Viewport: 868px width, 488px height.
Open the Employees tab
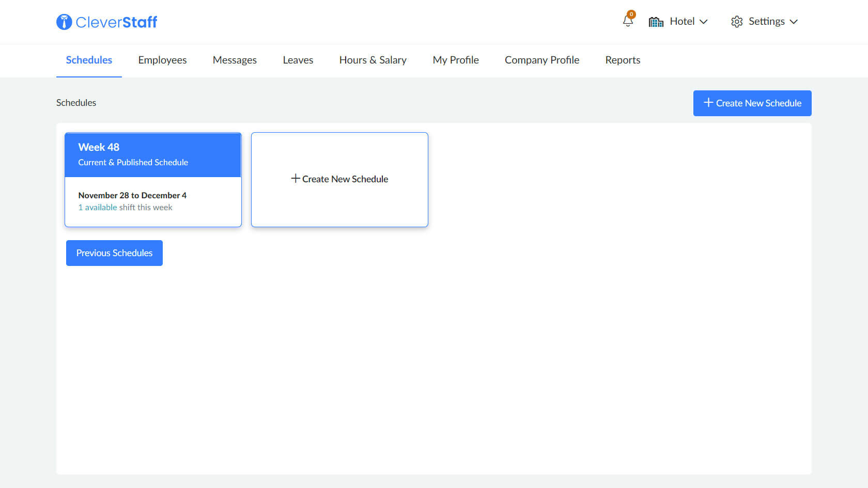pos(162,60)
